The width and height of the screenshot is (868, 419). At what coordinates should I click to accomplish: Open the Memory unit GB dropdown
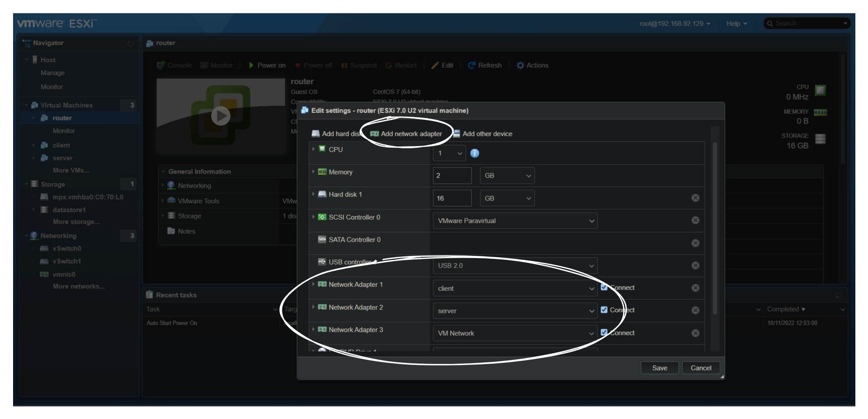pyautogui.click(x=507, y=176)
